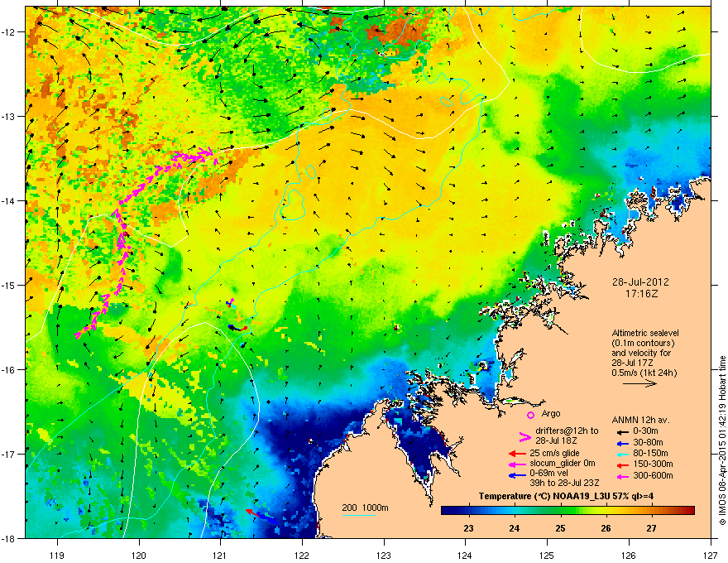The width and height of the screenshot is (728, 563).
Task: Click the dark red end of temperature colorbar
Action: 690,511
